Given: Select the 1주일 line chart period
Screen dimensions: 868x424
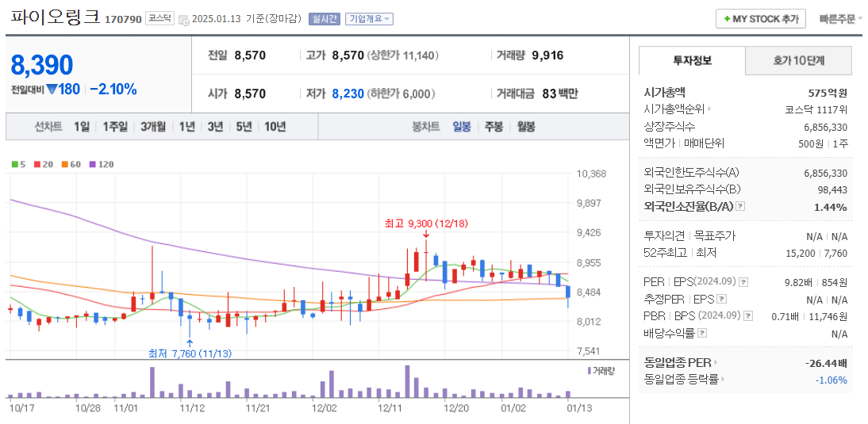Looking at the screenshot, I should tap(114, 127).
